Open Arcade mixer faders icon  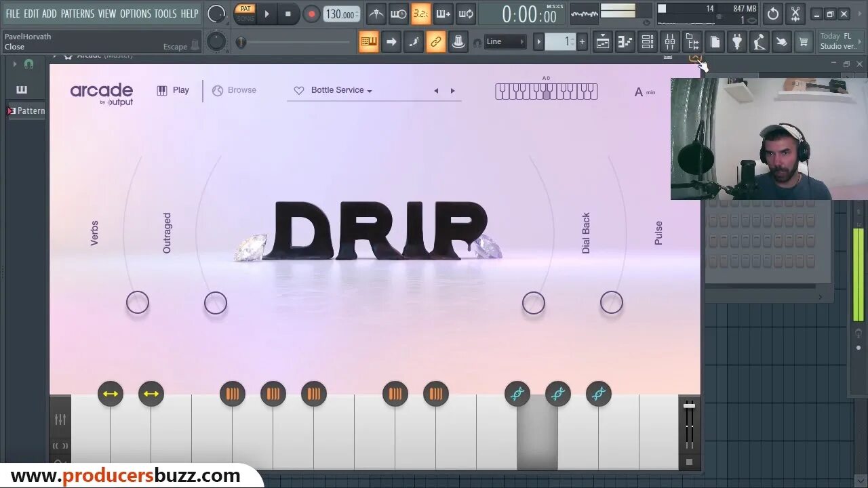click(x=60, y=420)
